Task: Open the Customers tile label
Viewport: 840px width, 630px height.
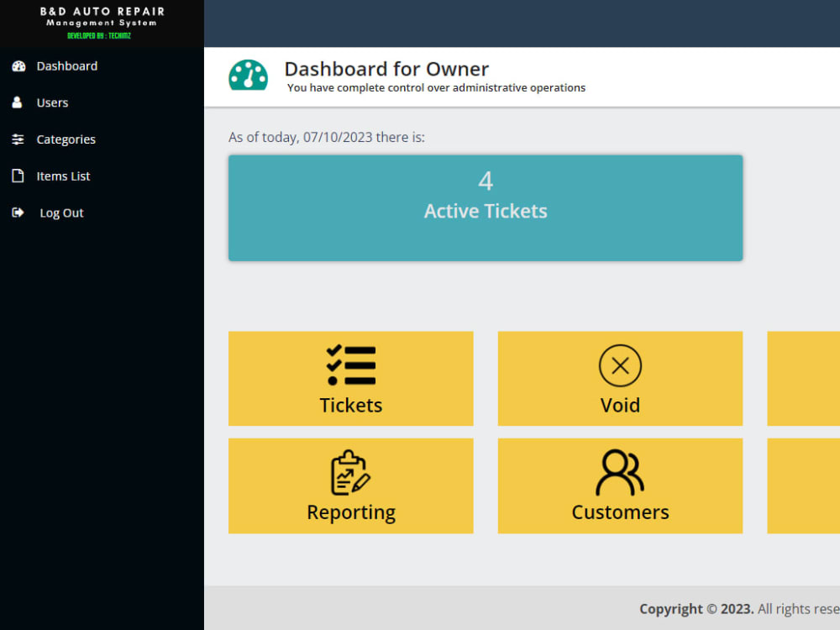Action: point(621,512)
